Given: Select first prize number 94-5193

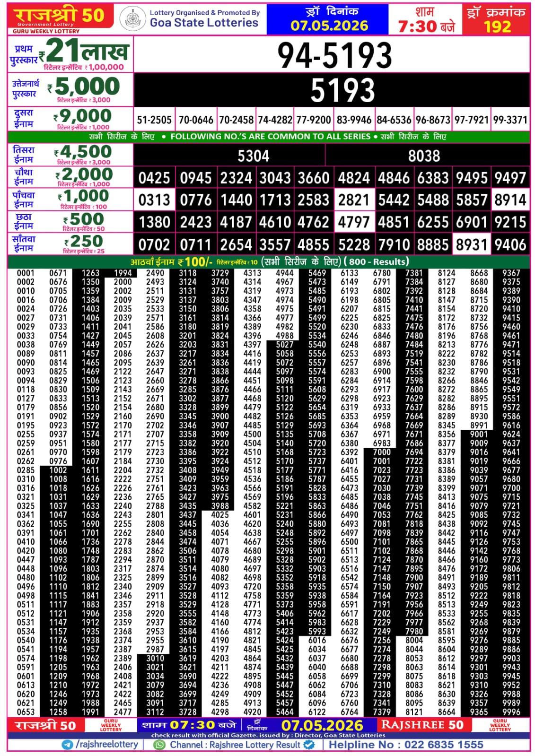Looking at the screenshot, I should tap(334, 55).
